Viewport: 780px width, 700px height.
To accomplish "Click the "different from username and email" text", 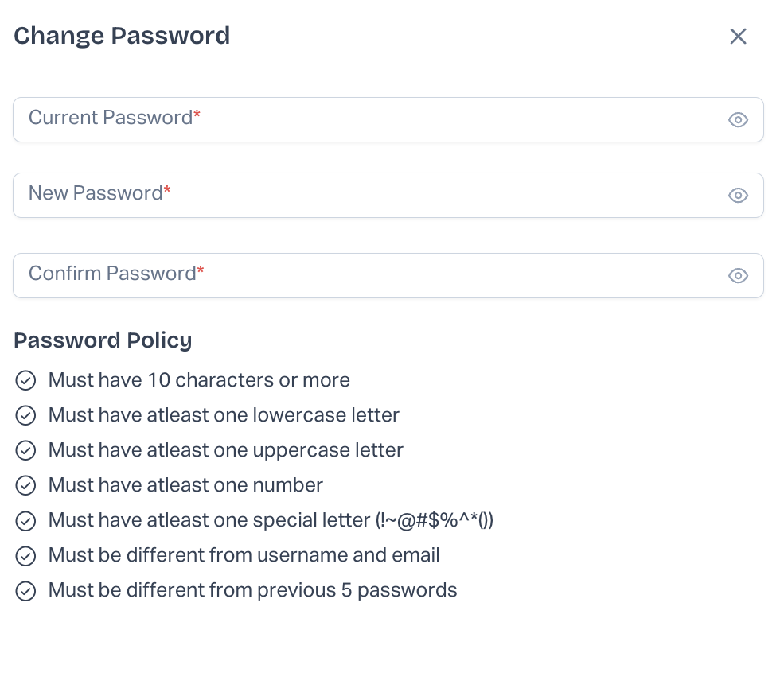I will pos(244,555).
